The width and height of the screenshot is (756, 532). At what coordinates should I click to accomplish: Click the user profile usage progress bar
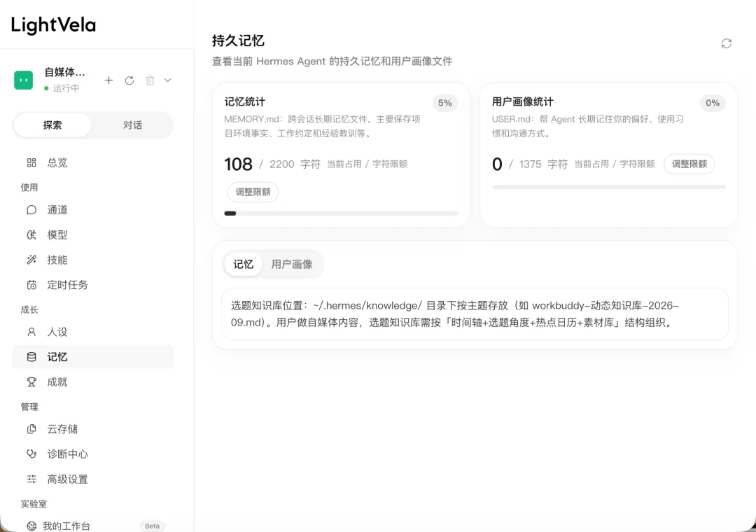click(x=609, y=187)
